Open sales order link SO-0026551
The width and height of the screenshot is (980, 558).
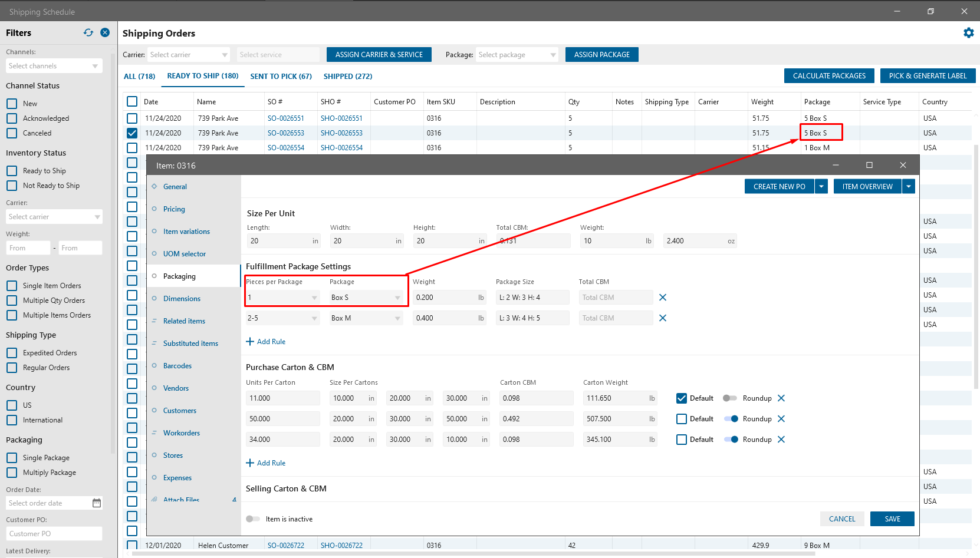tap(286, 118)
